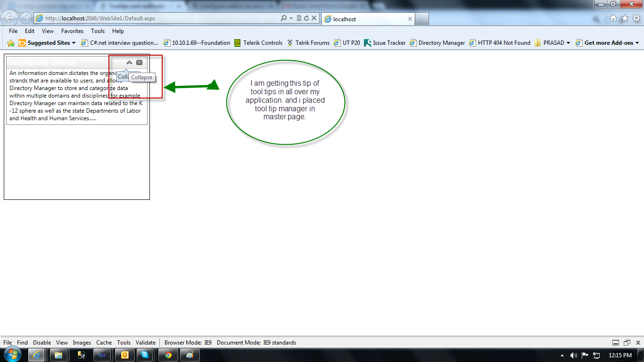Open developer tools Disable menu

[x=42, y=343]
